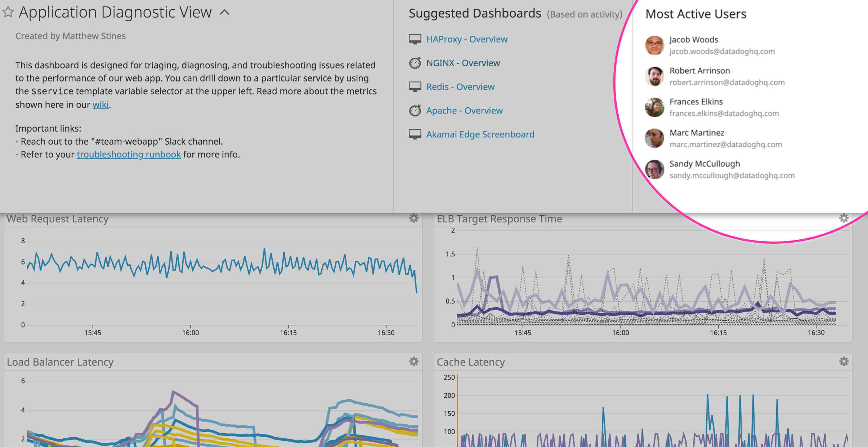Open the wiki link in the description
The width and height of the screenshot is (868, 447).
(x=100, y=105)
